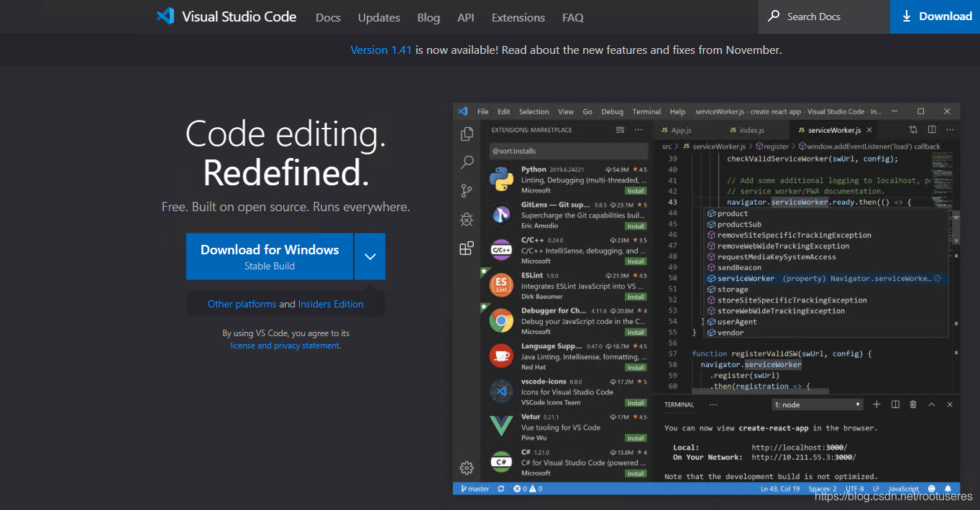Click 'src' folder in editor breadcrumb
Screen dimensions: 980x510
click(x=667, y=146)
